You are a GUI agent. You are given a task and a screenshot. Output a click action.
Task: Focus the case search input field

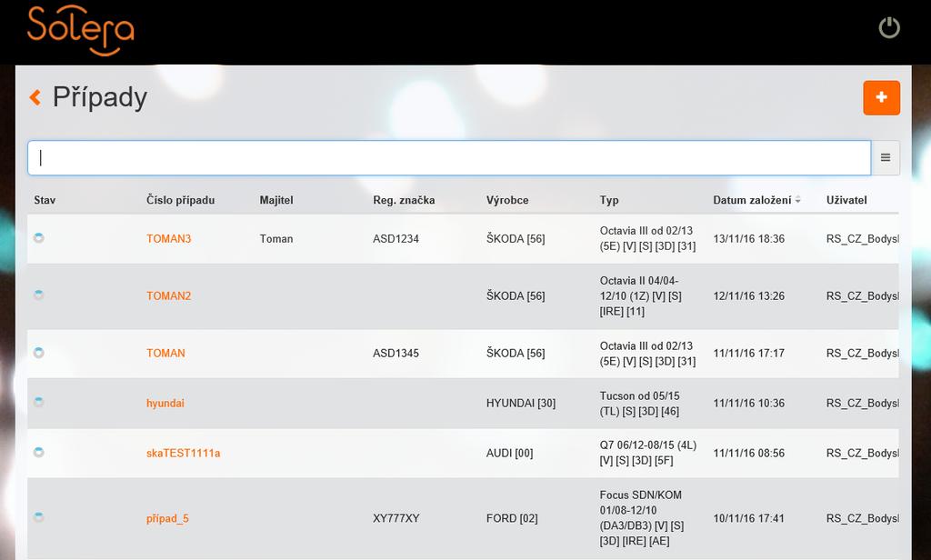pyautogui.click(x=449, y=158)
